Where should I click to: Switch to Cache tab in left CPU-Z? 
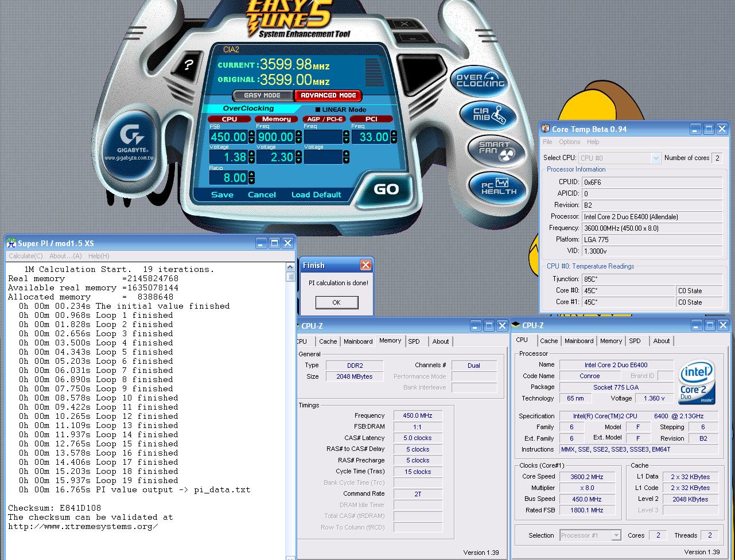[x=328, y=341]
